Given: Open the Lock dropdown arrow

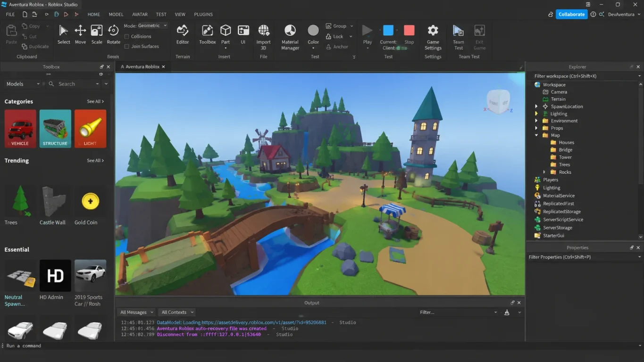Looking at the screenshot, I should pyautogui.click(x=351, y=36).
